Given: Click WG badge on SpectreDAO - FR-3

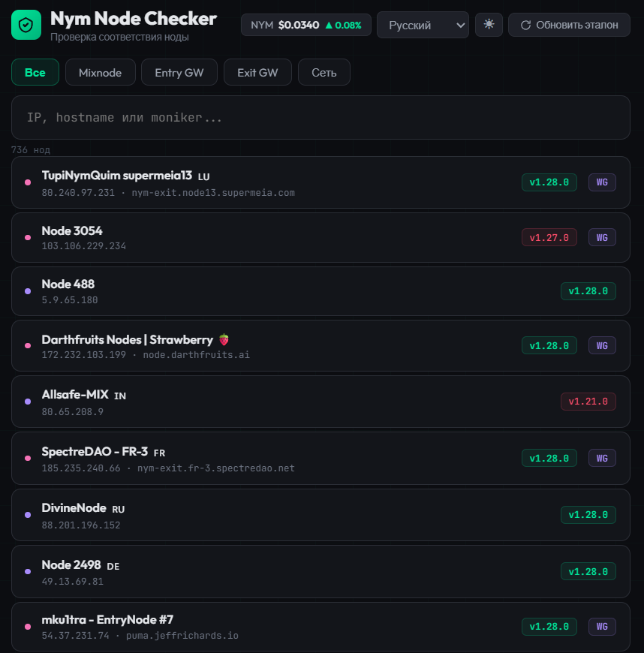Looking at the screenshot, I should tap(602, 458).
